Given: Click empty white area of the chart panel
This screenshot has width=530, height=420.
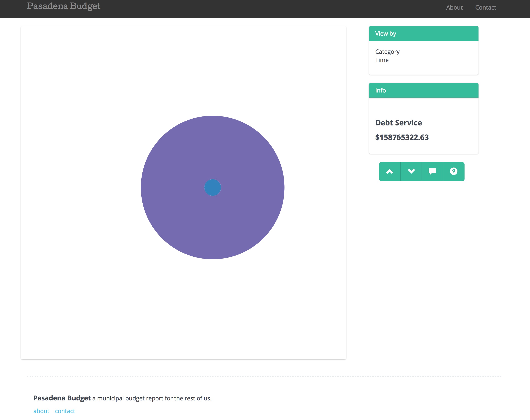Looking at the screenshot, I should pos(74,74).
